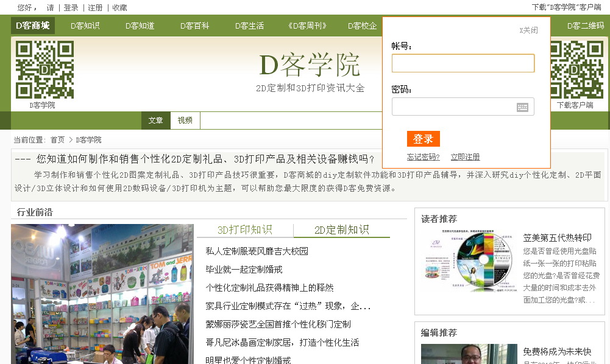Open article 私人定制服装风靡吉大校园
The image size is (610, 364).
[257, 251]
